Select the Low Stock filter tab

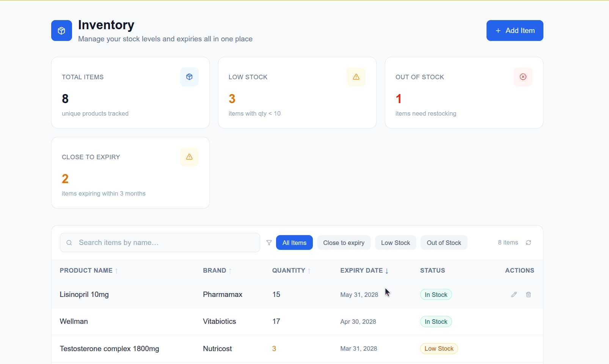[x=396, y=243]
